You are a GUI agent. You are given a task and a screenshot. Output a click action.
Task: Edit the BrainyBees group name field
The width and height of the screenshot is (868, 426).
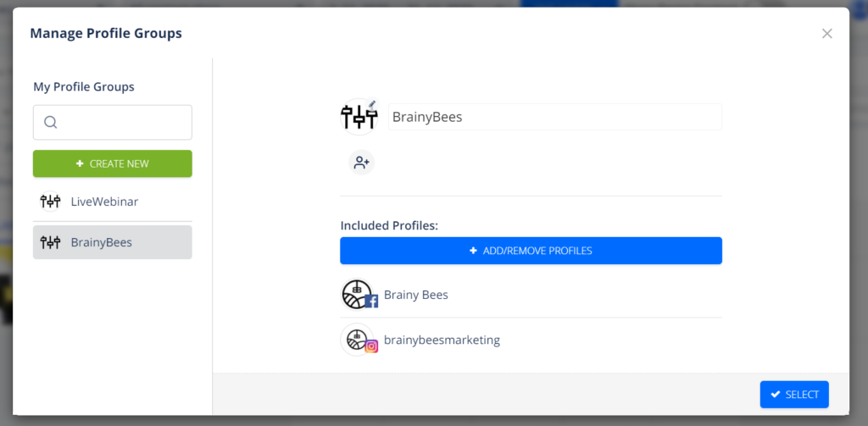[554, 117]
